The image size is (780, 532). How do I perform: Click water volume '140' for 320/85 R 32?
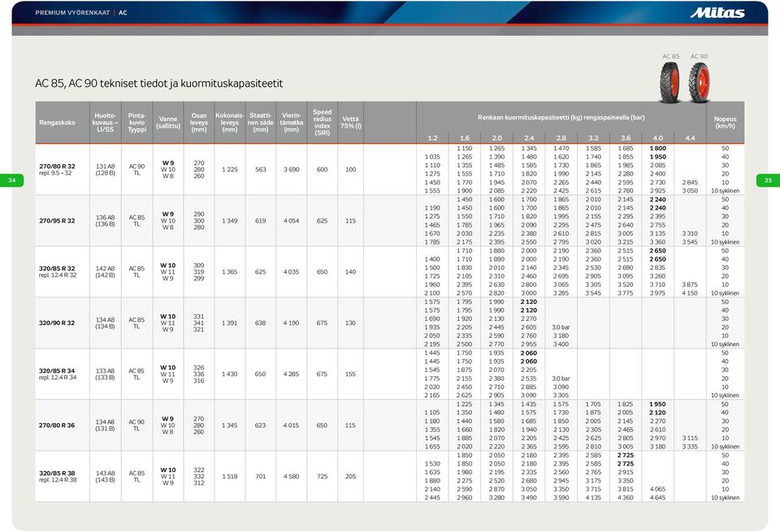[x=351, y=272]
